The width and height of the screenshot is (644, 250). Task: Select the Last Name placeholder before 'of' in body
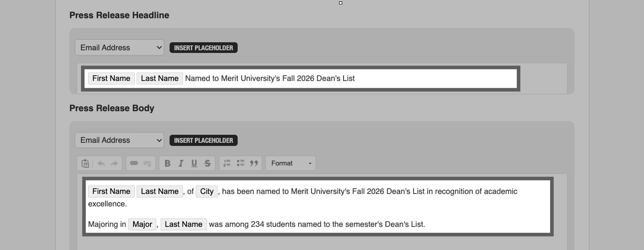pos(160,191)
